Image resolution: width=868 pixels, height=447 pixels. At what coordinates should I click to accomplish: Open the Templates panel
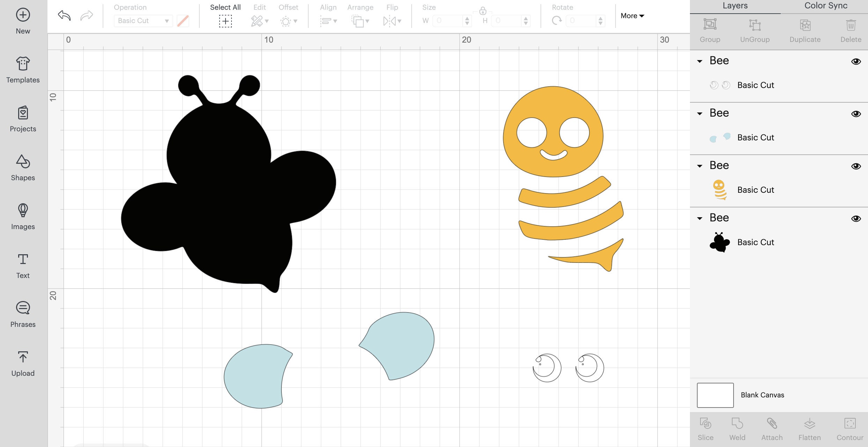coord(22,70)
